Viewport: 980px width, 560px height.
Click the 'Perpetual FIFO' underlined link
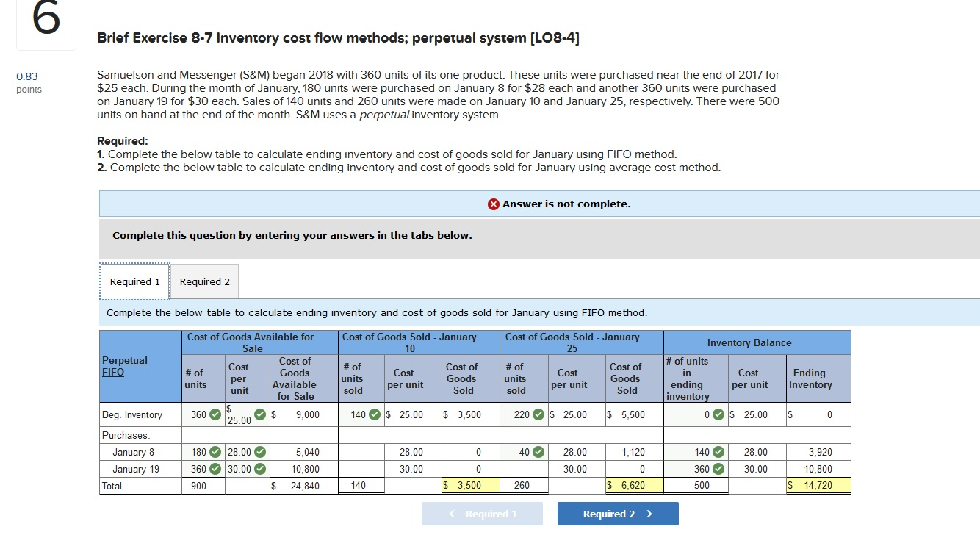[126, 366]
